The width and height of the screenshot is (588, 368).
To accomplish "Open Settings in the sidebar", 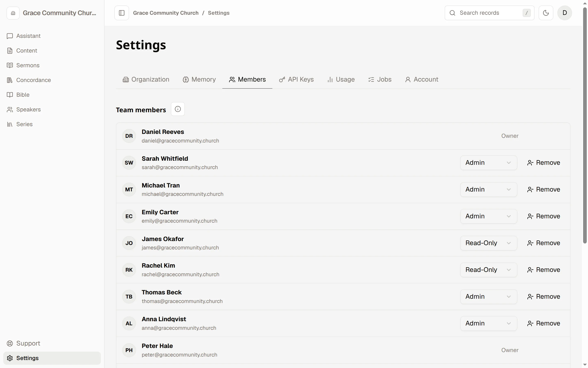I will pyautogui.click(x=52, y=358).
